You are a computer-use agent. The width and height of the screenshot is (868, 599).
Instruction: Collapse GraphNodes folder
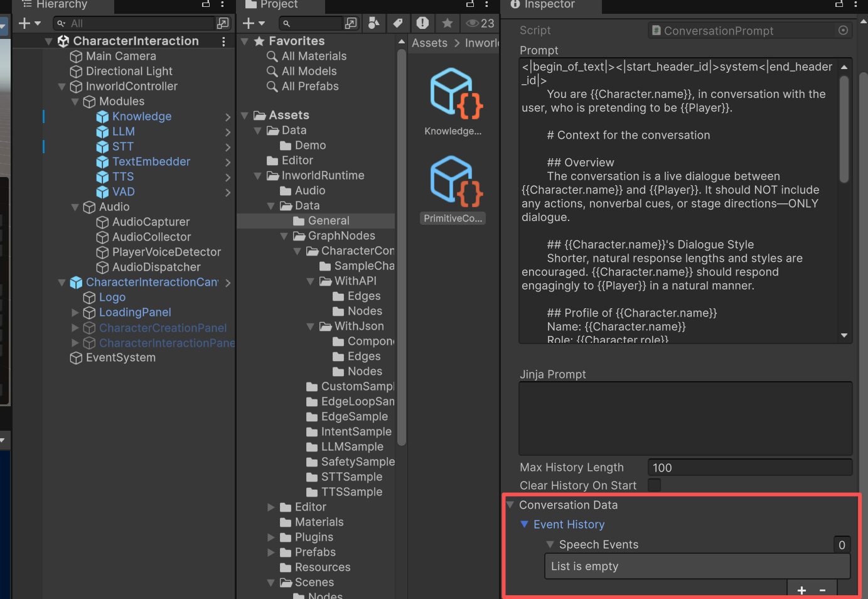284,236
